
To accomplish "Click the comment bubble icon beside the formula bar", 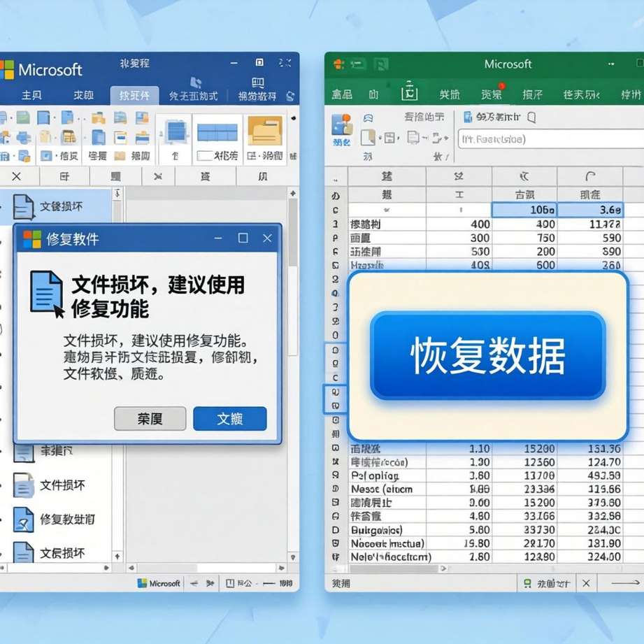I will pos(531,119).
